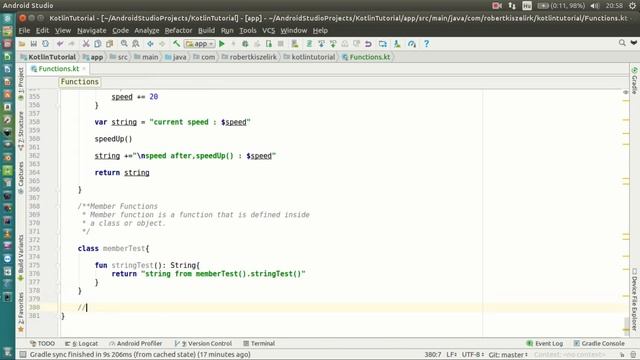Toggle the Device File Explorer panel
The width and height of the screenshot is (640, 360).
point(635,299)
